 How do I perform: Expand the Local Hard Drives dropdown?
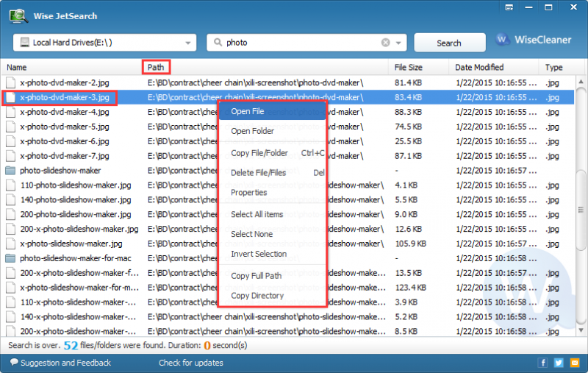188,43
